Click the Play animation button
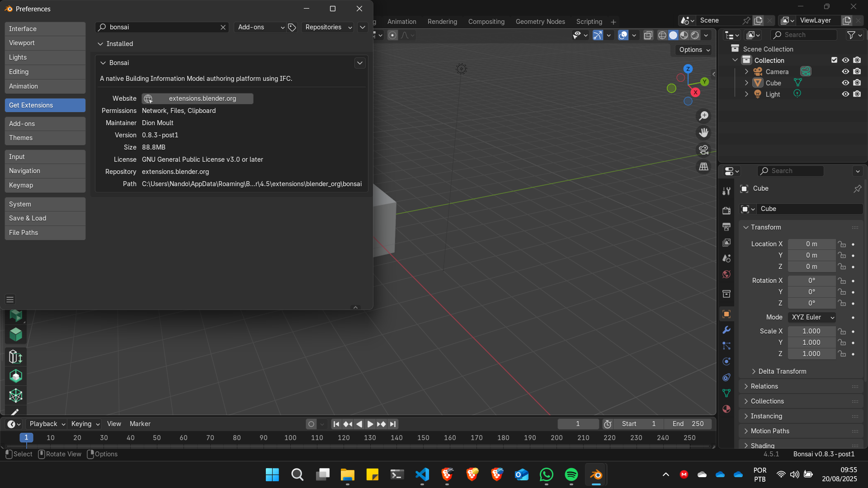 370,424
